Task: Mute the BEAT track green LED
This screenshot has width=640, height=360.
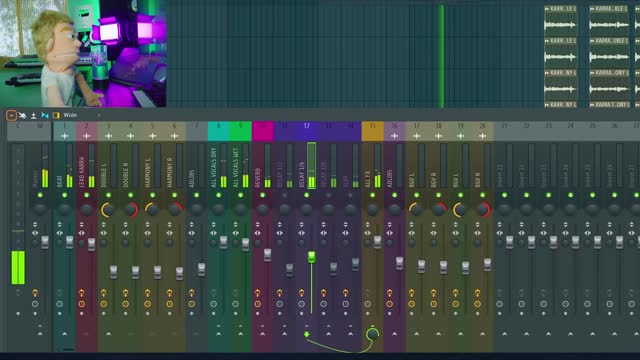Action: pyautogui.click(x=64, y=195)
